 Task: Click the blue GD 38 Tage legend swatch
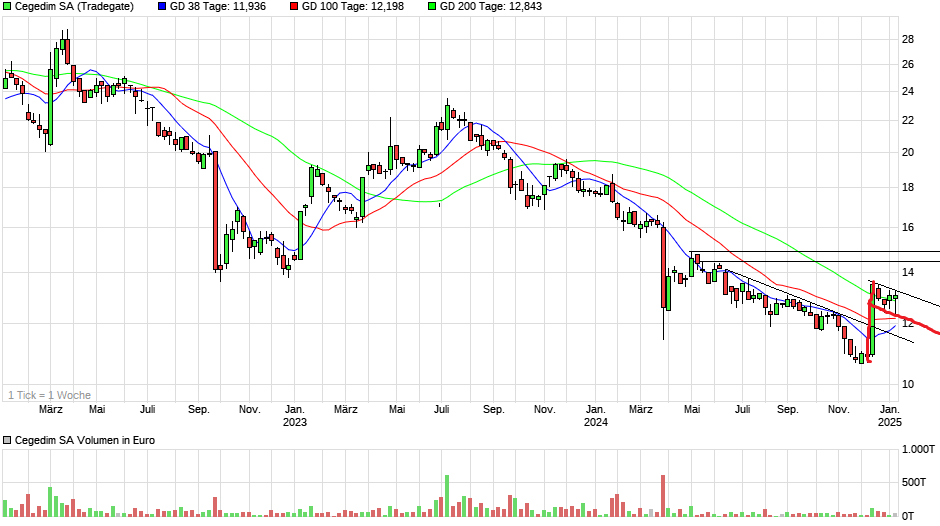(x=162, y=7)
